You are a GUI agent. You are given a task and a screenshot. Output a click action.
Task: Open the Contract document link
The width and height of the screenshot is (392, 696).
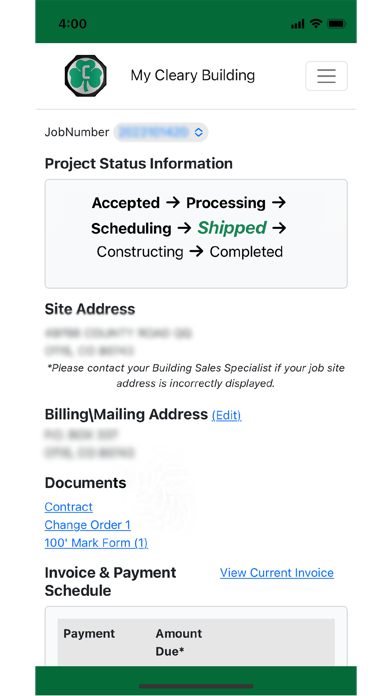pos(68,507)
